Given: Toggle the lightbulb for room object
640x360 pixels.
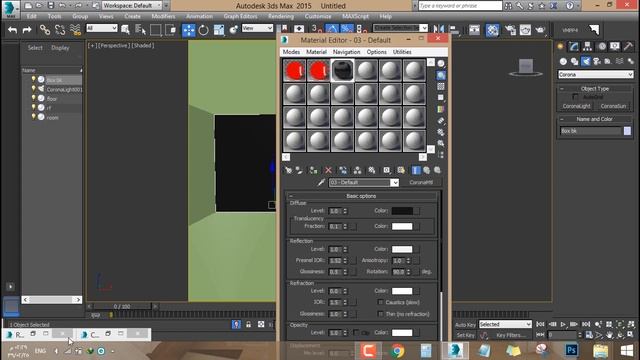Looking at the screenshot, I should 33,117.
